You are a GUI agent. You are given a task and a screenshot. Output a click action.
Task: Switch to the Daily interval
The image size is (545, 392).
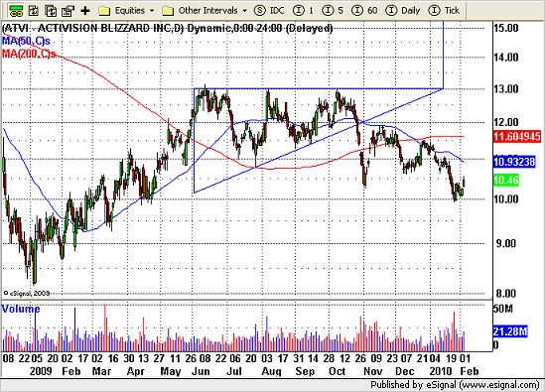click(403, 11)
